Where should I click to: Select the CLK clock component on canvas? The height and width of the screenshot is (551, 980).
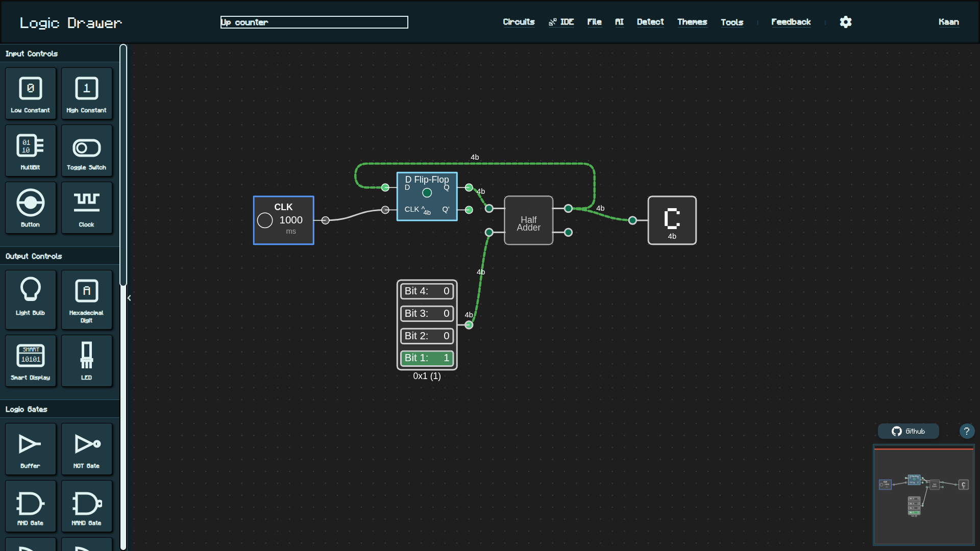point(283,220)
